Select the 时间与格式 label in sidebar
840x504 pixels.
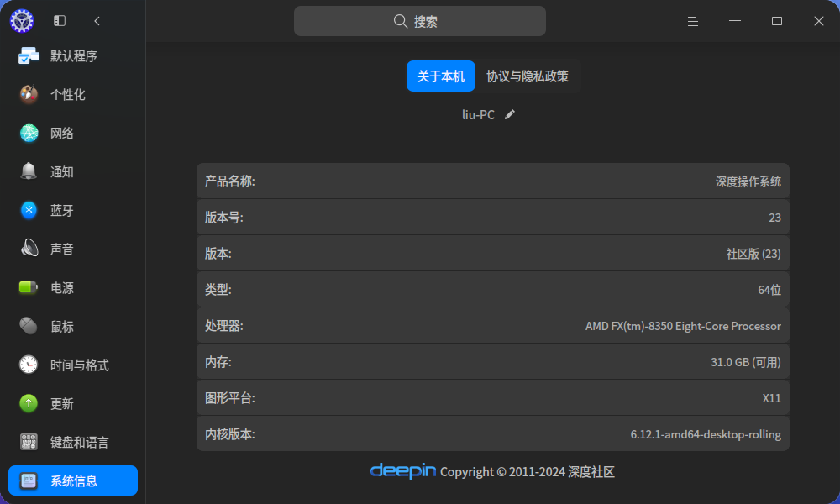point(79,365)
